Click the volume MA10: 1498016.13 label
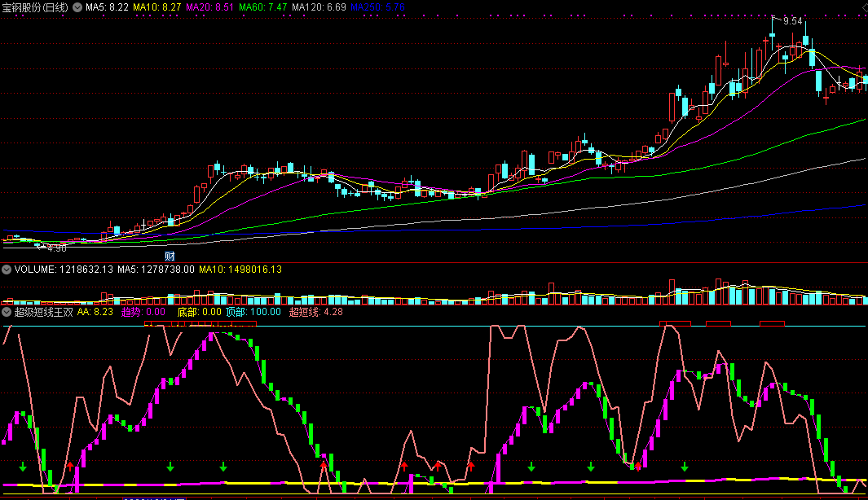The width and height of the screenshot is (868, 500). point(240,270)
